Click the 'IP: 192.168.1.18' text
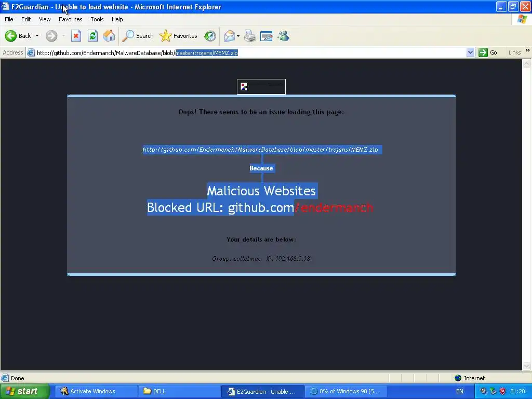This screenshot has height=399, width=532. coord(288,259)
